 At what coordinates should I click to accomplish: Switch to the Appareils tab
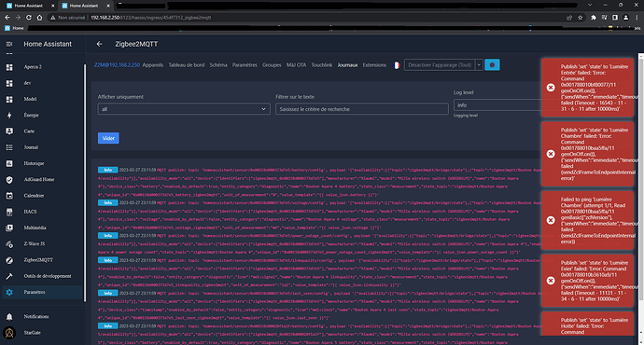[153, 65]
